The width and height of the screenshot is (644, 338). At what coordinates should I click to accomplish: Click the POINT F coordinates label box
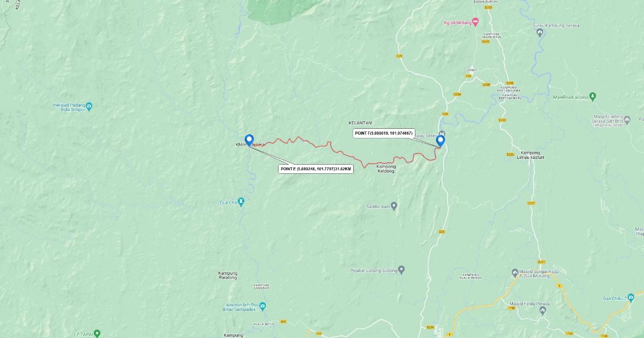(384, 133)
